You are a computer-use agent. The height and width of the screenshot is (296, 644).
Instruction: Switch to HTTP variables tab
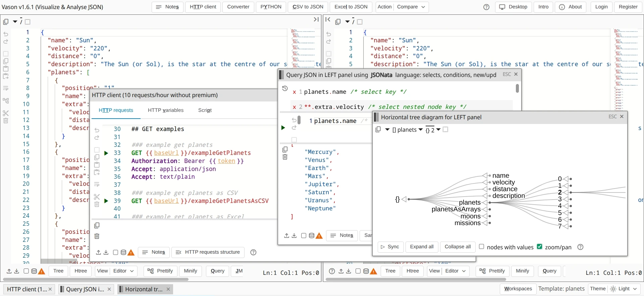pos(166,110)
